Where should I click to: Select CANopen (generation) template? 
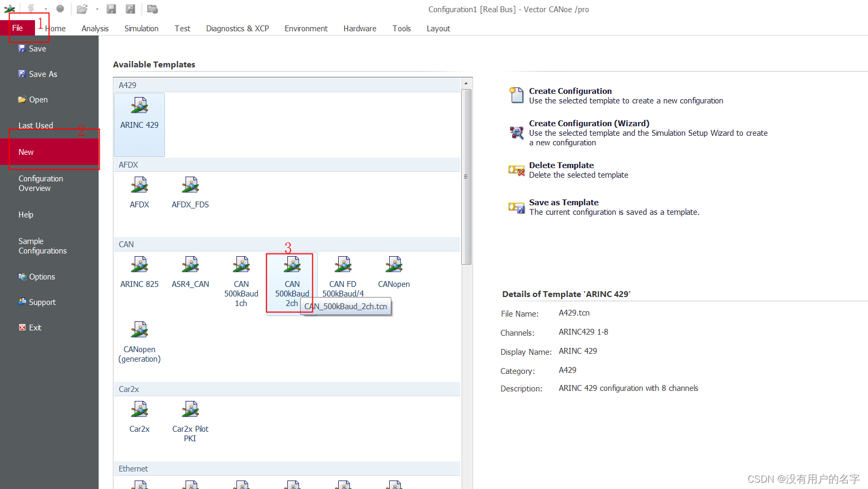click(x=139, y=342)
